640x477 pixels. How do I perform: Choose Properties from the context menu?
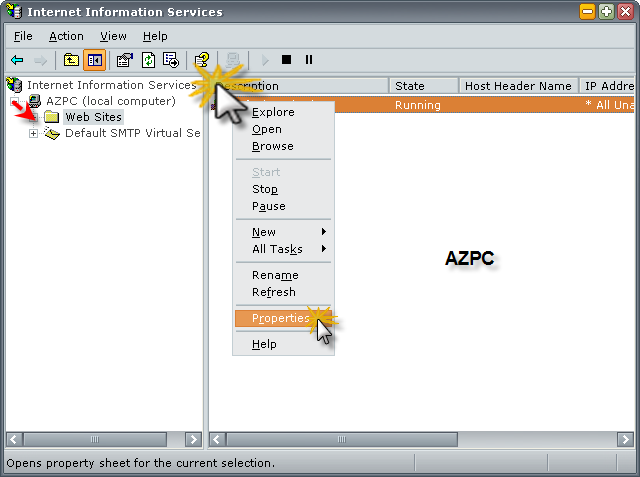(281, 318)
